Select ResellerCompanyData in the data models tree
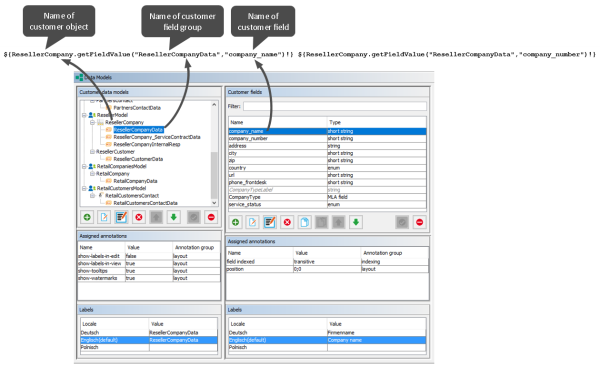600x368 pixels. 138,130
